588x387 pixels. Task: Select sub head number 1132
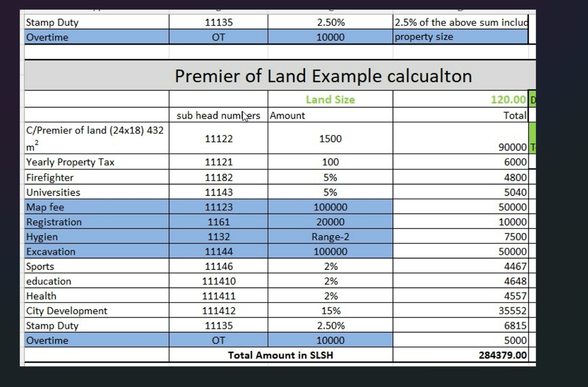tap(219, 236)
